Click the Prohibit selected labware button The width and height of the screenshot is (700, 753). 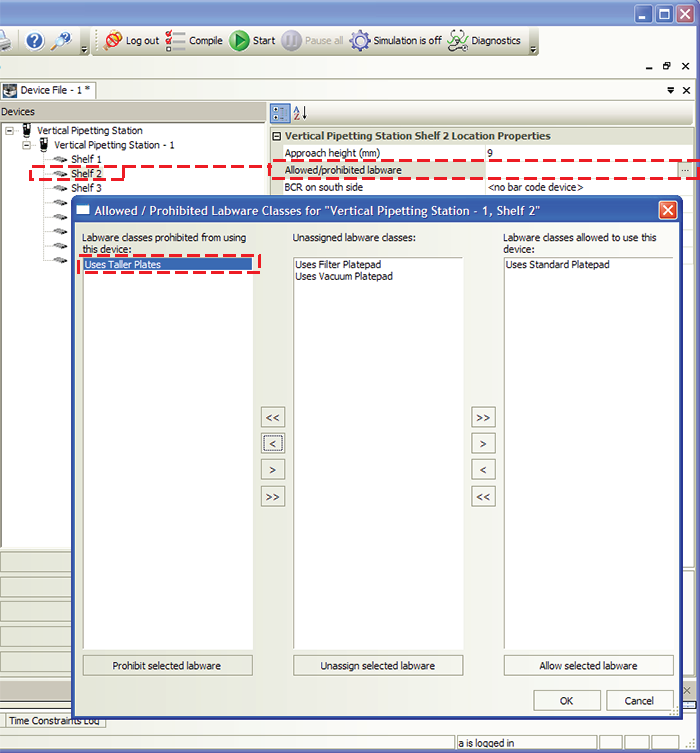pos(167,665)
